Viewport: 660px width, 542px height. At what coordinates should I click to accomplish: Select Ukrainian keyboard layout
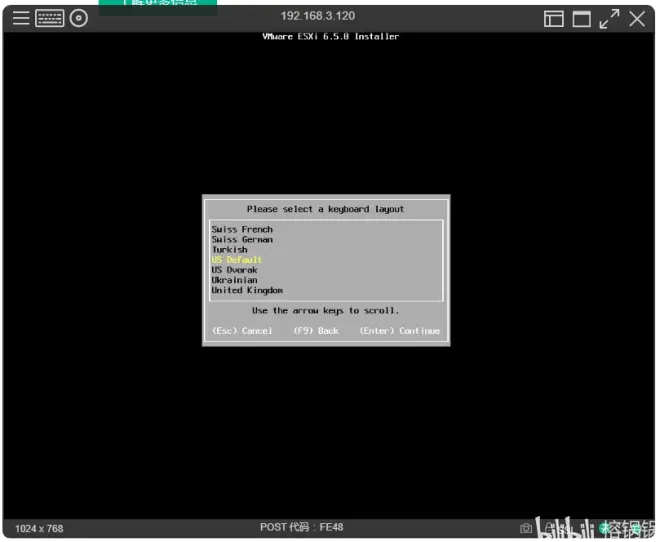point(234,280)
